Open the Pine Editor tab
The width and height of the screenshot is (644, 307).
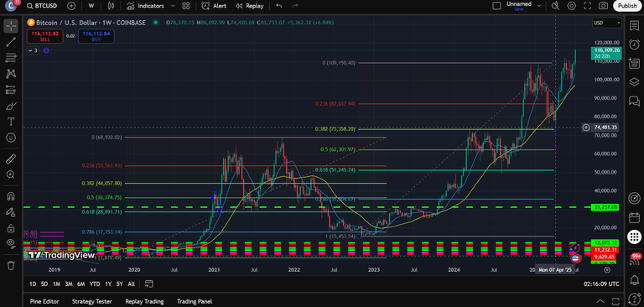[x=44, y=301]
